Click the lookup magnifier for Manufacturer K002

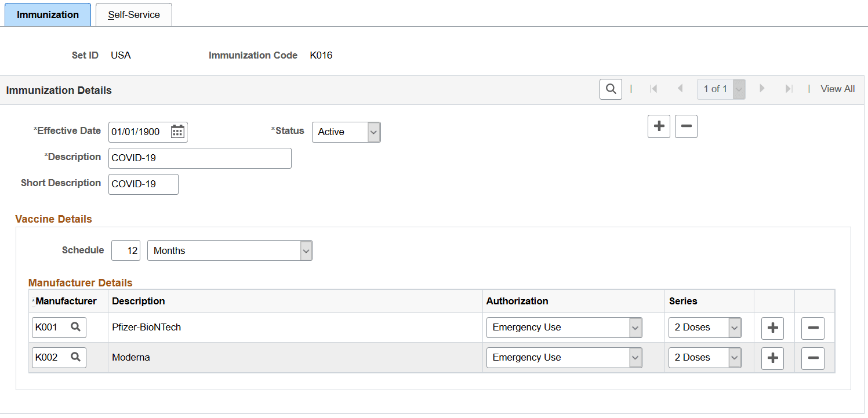click(x=76, y=357)
